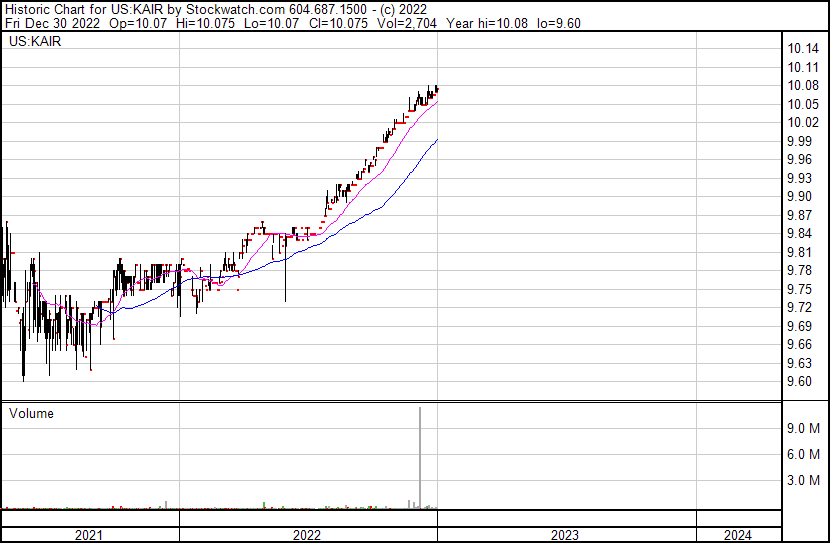Click the 10.02 price axis label
The image size is (830, 543).
803,123
